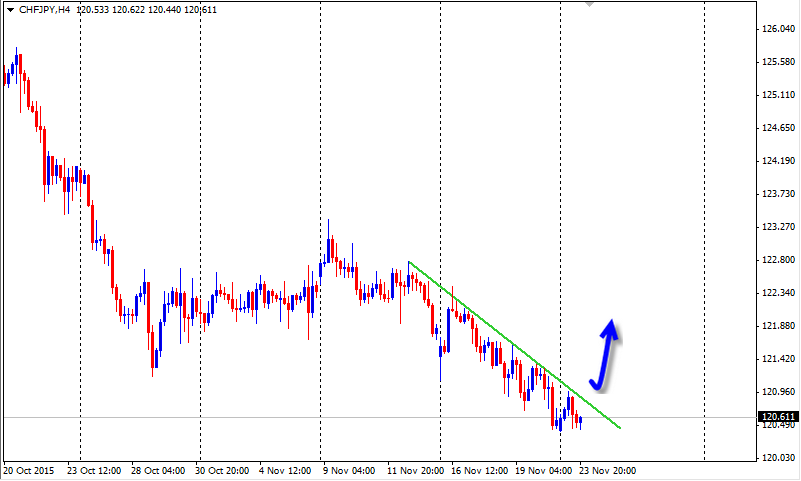Click the 125.580 price axis label
801x481 pixels.
(778, 62)
